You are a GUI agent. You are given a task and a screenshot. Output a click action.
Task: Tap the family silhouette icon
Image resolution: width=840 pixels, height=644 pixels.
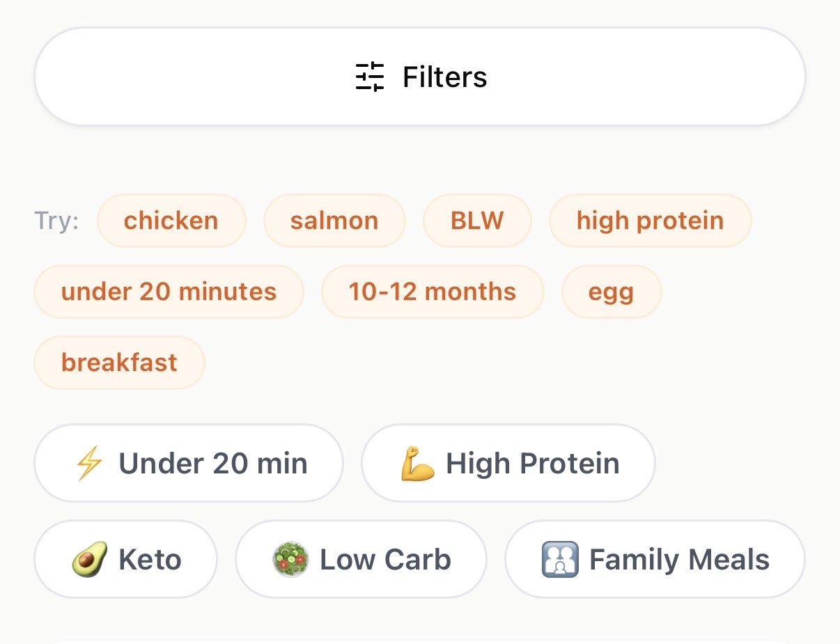[x=560, y=560]
